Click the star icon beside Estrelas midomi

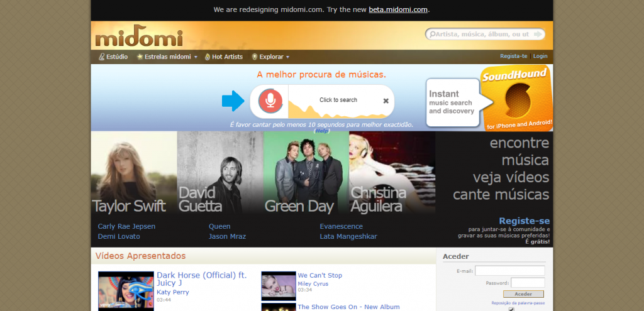click(140, 57)
